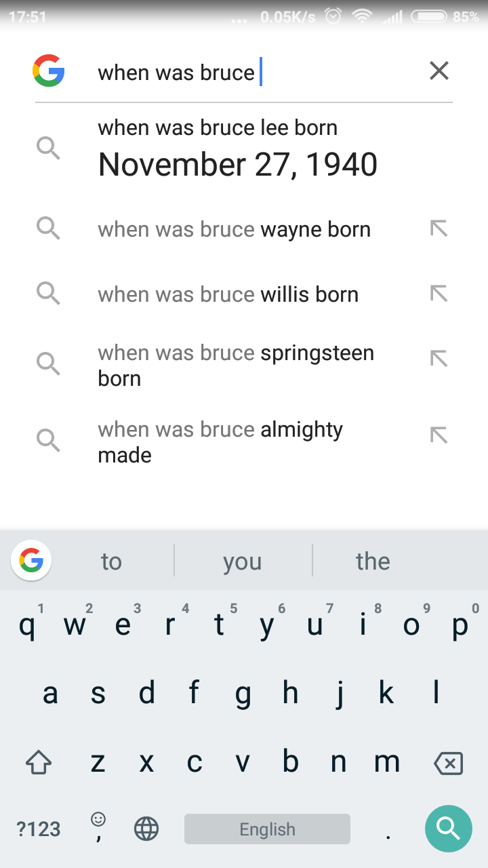This screenshot has width=488, height=868.
Task: Pick the word suggestion 'the'
Action: (x=373, y=561)
